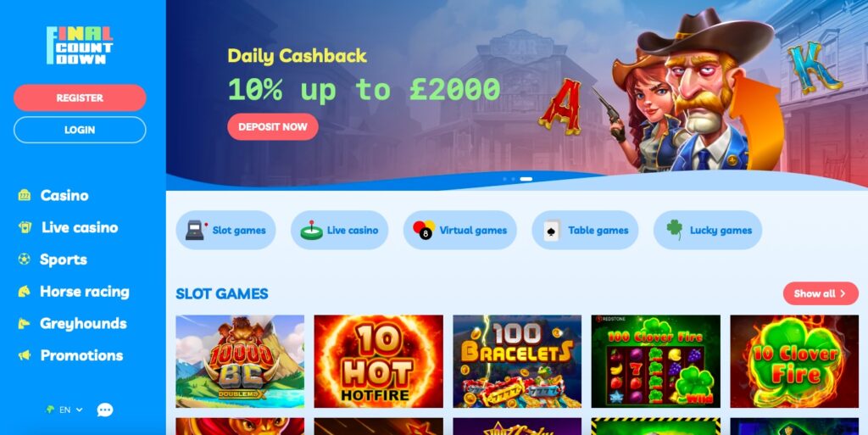Viewport: 868px width, 435px height.
Task: Click the Horse racing icon
Action: tap(25, 291)
